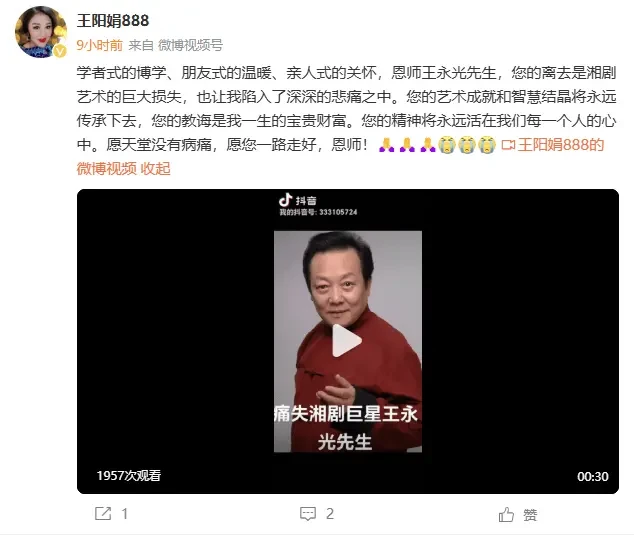
Task: Open username 王阳娟888 link
Action: coord(113,20)
